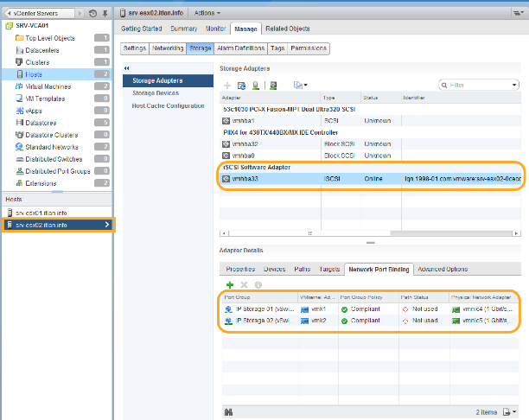529x420 pixels.
Task: Open the Actions dropdown menu
Action: (206, 14)
